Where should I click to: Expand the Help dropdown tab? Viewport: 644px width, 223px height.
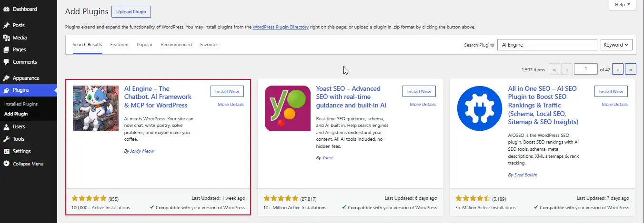coord(623,5)
